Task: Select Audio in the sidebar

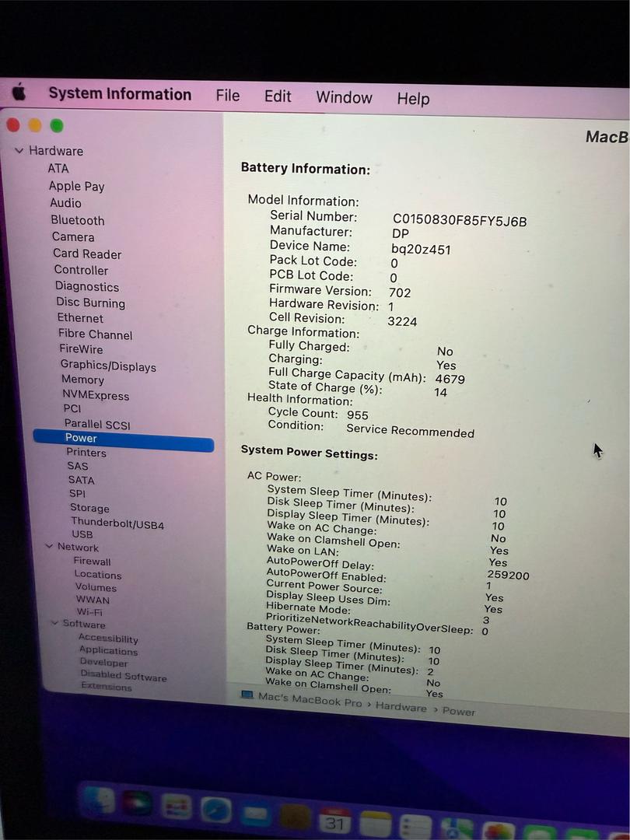Action: (66, 203)
